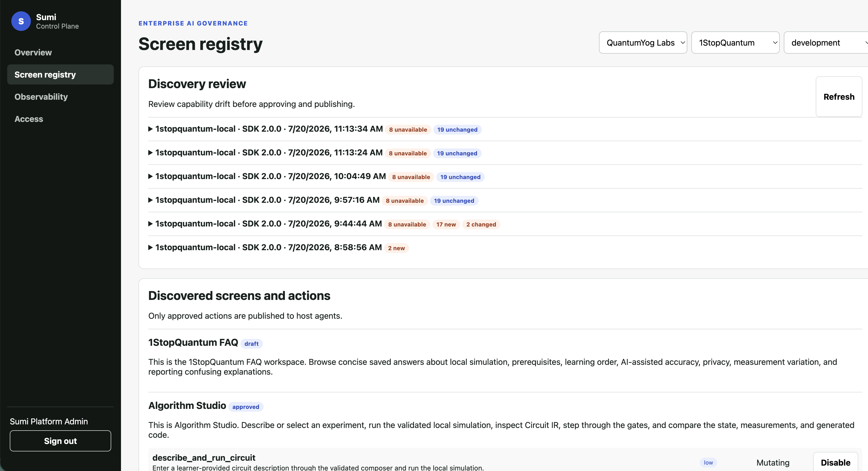Refresh the discovery review list

click(x=839, y=97)
